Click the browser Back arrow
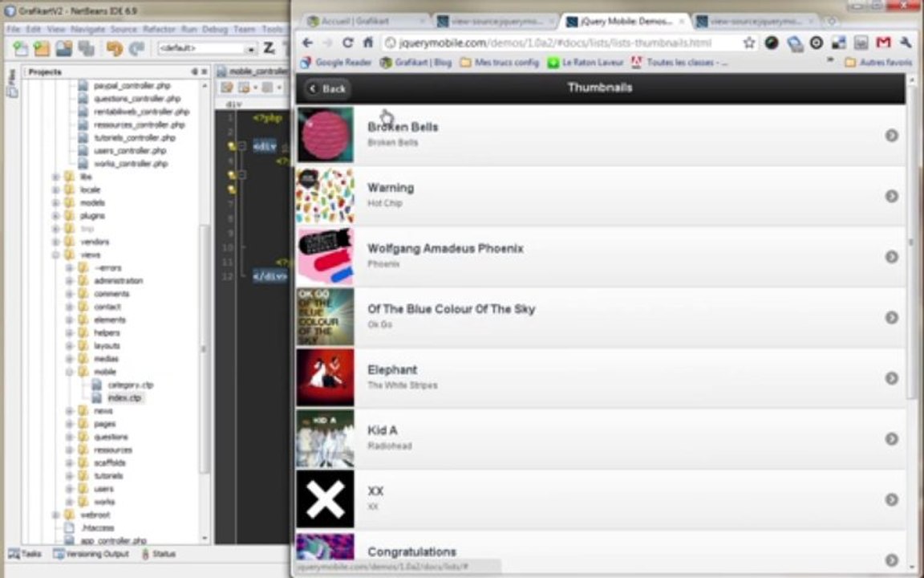924x578 pixels. click(x=307, y=43)
